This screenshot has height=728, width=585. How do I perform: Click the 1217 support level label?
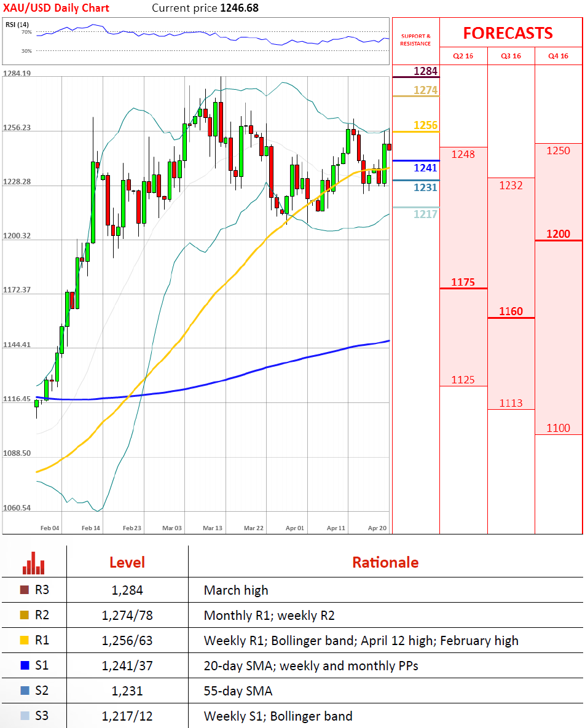[x=425, y=214]
